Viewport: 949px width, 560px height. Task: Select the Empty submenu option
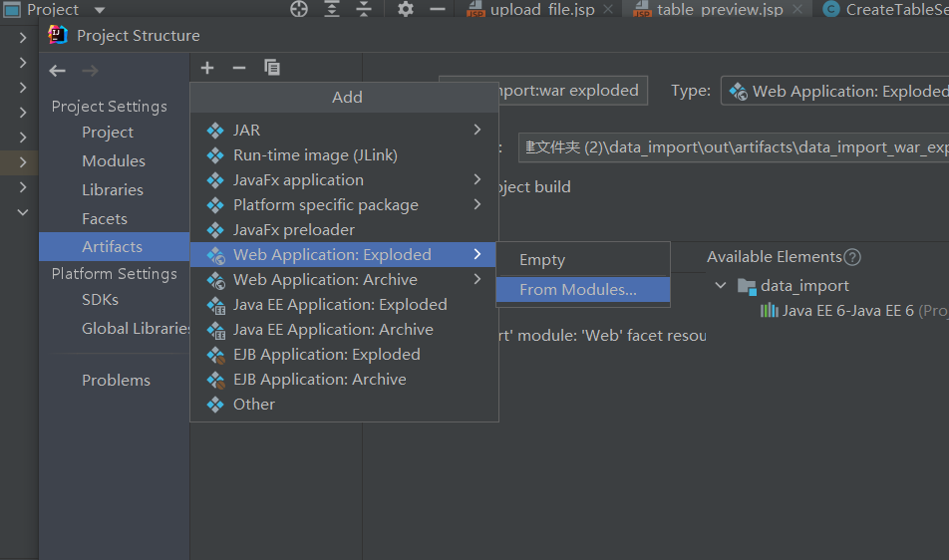(542, 260)
